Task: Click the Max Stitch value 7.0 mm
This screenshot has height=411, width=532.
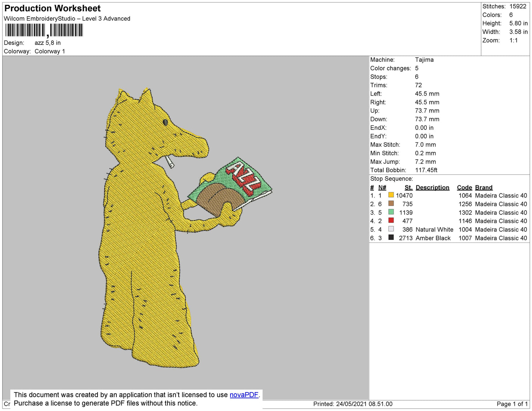Action: point(425,145)
